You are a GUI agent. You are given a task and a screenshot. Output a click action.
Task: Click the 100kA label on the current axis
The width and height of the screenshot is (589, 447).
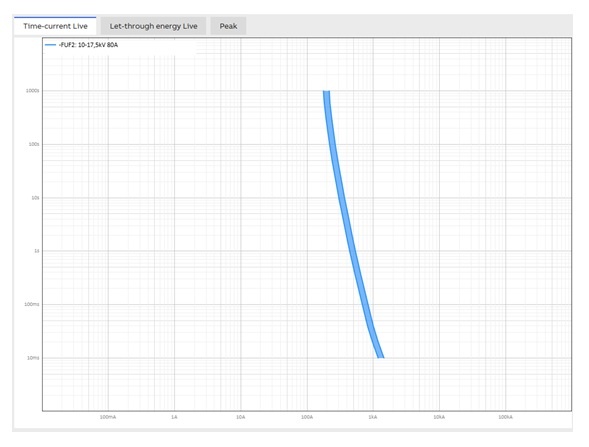[505, 417]
